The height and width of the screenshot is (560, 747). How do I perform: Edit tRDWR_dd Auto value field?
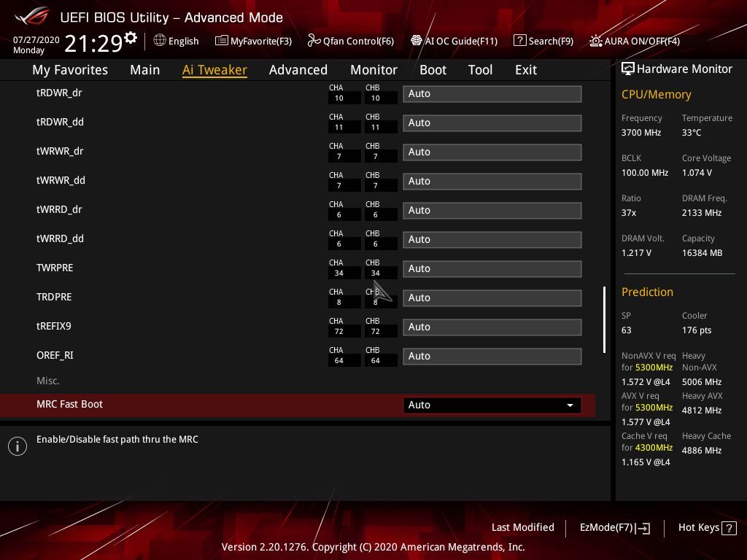(492, 122)
